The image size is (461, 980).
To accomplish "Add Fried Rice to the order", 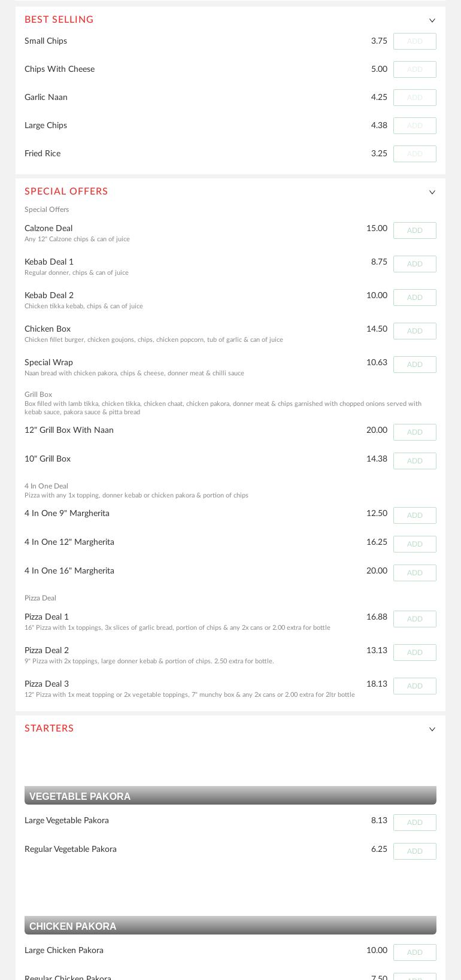I will [x=414, y=153].
